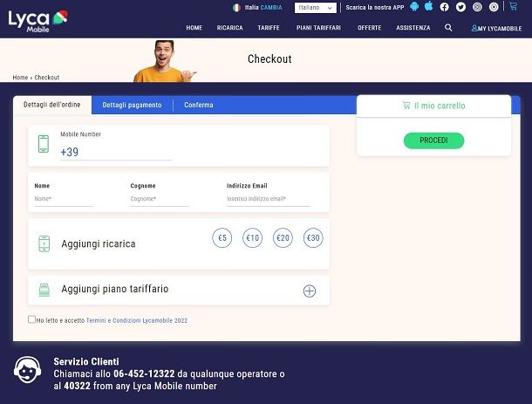Screen dimensions: 532x404
Task: Switch to Conferma tab
Action: point(199,105)
